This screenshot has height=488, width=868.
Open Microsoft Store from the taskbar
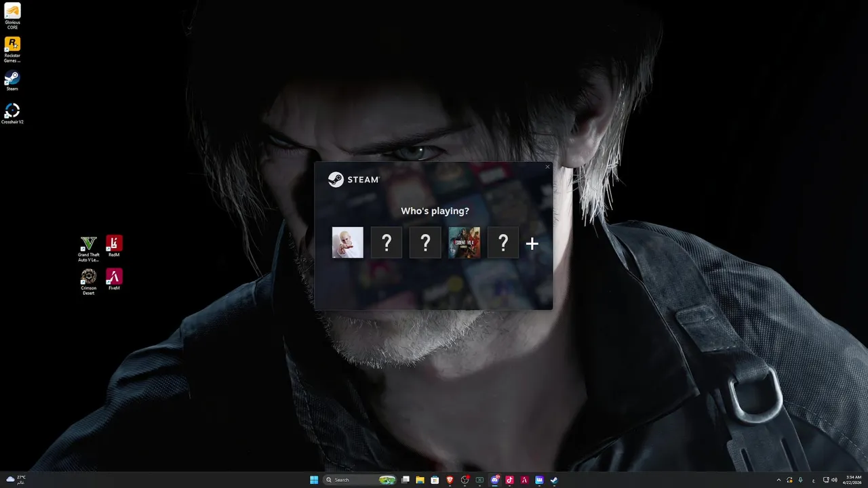point(435,480)
